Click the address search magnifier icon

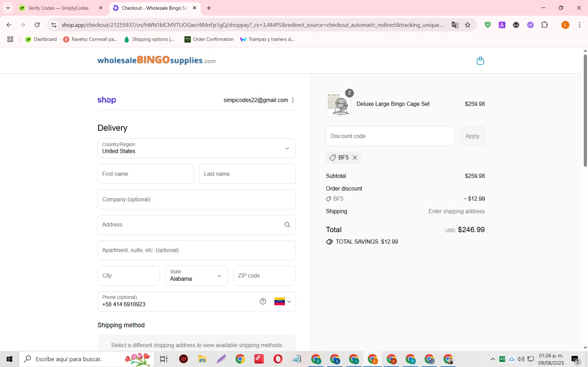[x=287, y=225]
